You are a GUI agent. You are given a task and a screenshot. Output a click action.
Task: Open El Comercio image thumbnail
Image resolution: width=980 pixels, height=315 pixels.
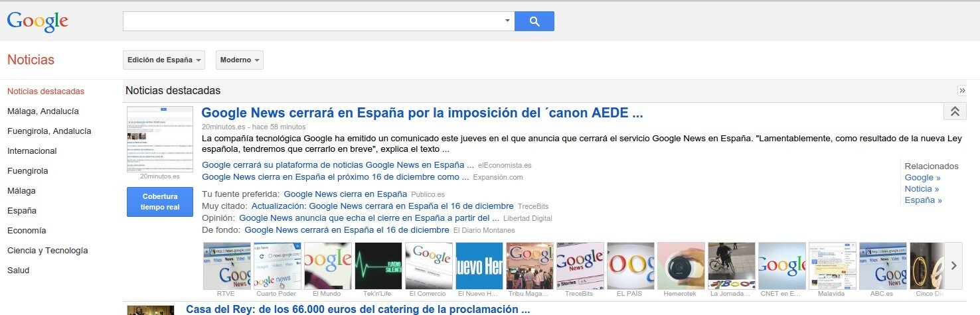[429, 266]
